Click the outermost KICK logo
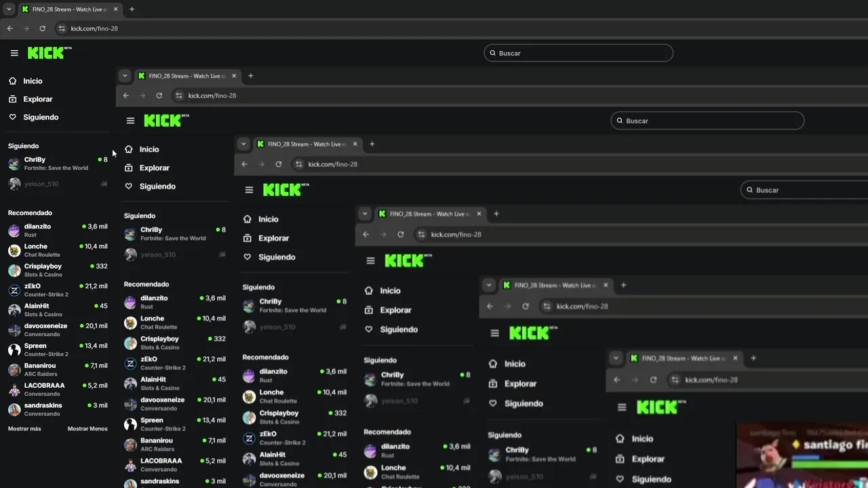 50,53
